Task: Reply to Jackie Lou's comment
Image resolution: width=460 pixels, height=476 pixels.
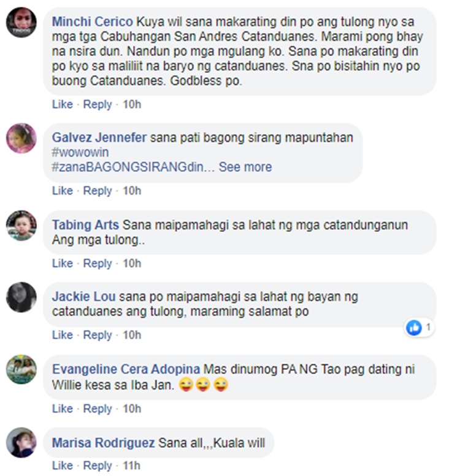Action: (98, 335)
